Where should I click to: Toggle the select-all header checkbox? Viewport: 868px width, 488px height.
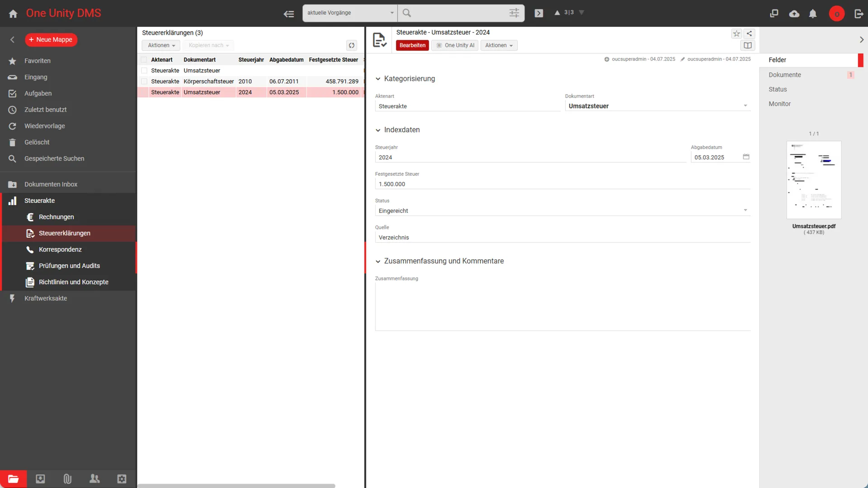click(x=144, y=60)
